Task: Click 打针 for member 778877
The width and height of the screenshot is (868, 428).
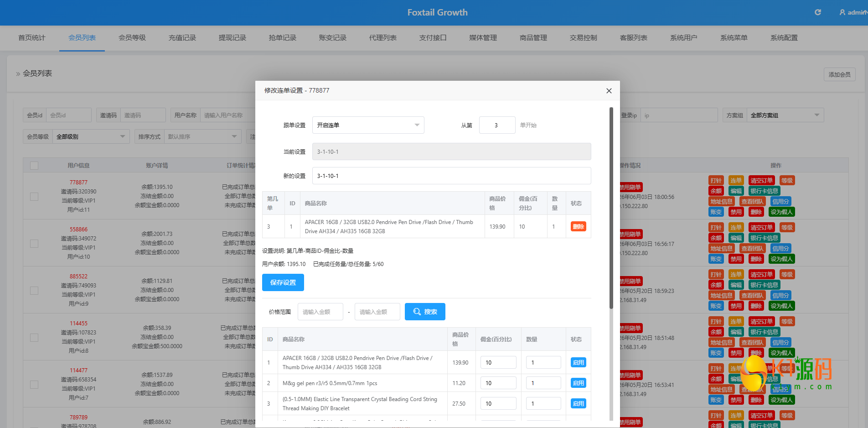Action: click(x=716, y=180)
